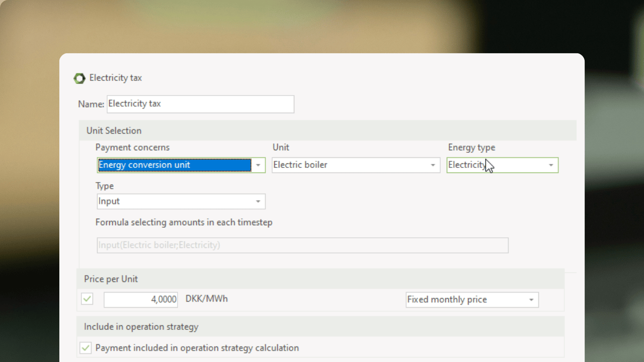Viewport: 644px width, 362px height.
Task: Click the Unit Selection section header
Action: 114,131
